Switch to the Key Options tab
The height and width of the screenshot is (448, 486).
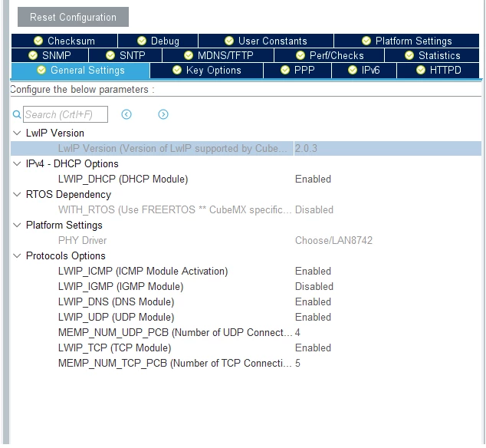tap(206, 71)
